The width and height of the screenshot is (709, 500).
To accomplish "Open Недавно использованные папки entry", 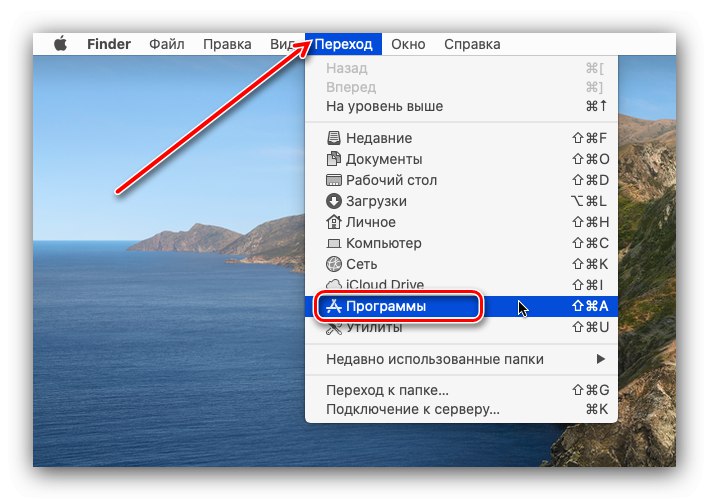I will pyautogui.click(x=461, y=359).
